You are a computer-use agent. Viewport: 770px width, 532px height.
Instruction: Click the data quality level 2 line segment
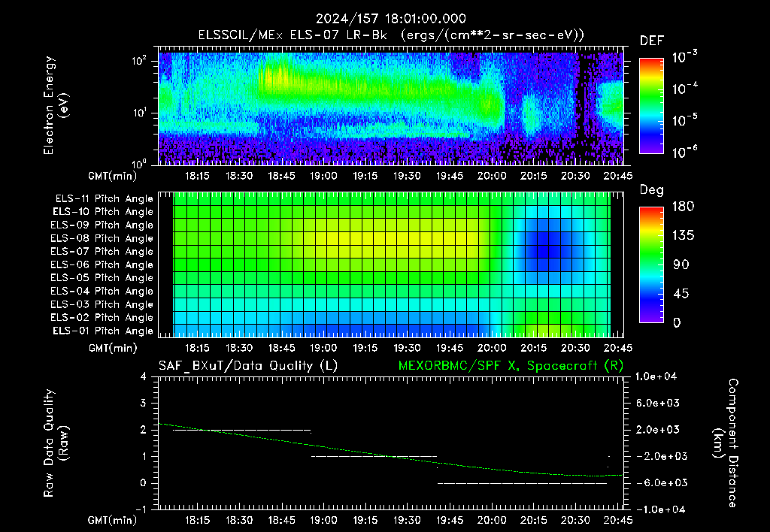(242, 430)
